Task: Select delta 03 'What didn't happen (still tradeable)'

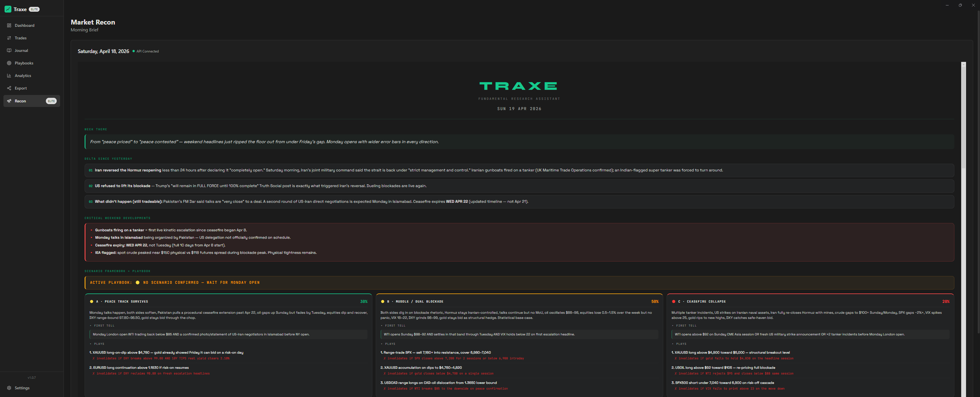Action: (519, 202)
